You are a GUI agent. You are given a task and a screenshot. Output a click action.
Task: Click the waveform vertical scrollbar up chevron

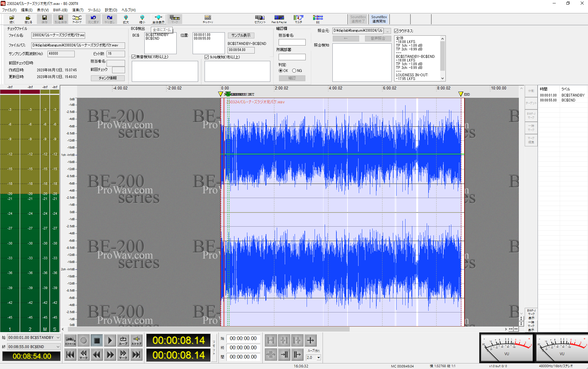521,89
